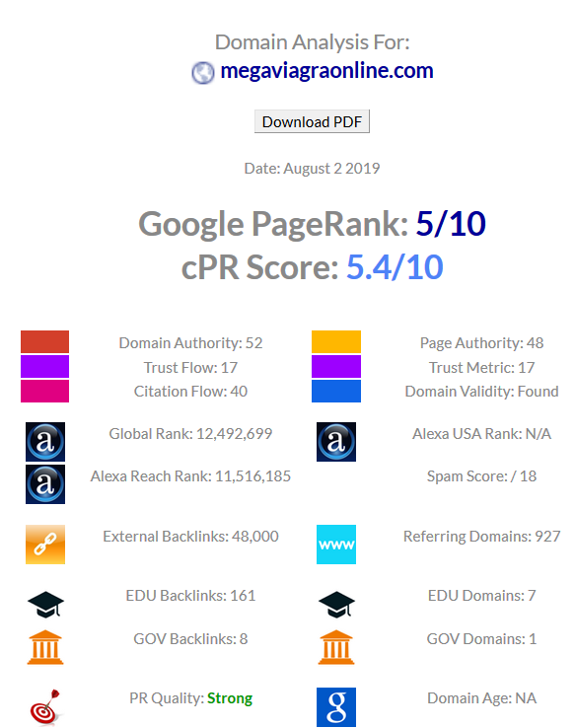Click the pink Citation Flow color block
The image size is (576, 728).
pyautogui.click(x=44, y=391)
